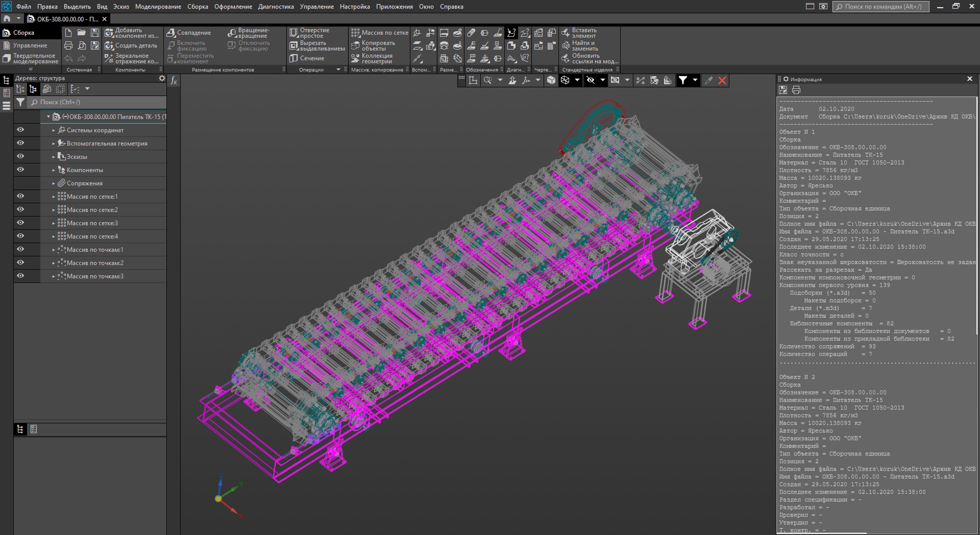Viewport: 980px width, 535px height.
Task: Expand the Массив по сетке:1 node
Action: pyautogui.click(x=54, y=196)
